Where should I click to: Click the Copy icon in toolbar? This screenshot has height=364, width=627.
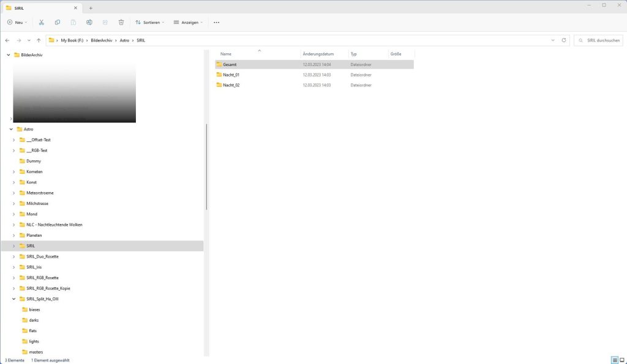57,22
